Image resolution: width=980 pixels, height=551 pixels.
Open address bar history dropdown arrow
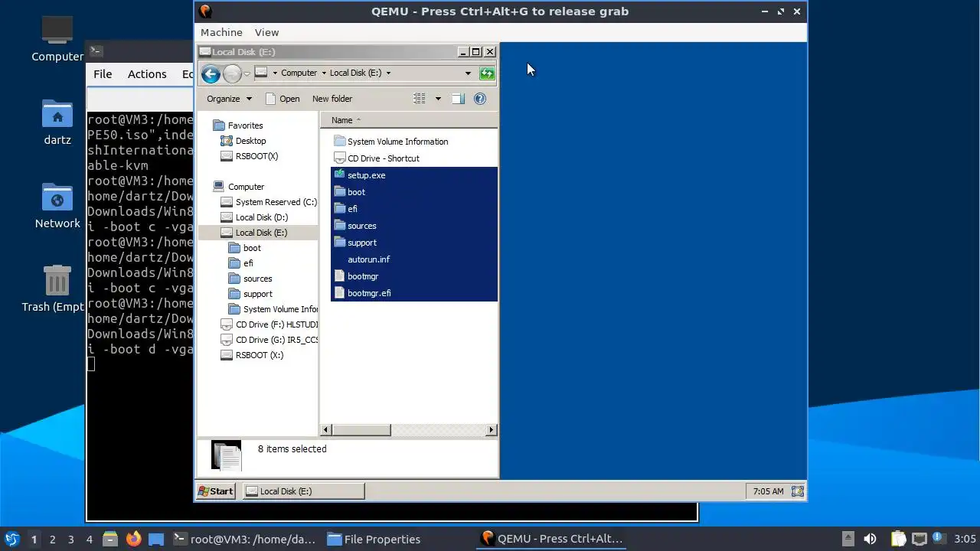point(468,73)
